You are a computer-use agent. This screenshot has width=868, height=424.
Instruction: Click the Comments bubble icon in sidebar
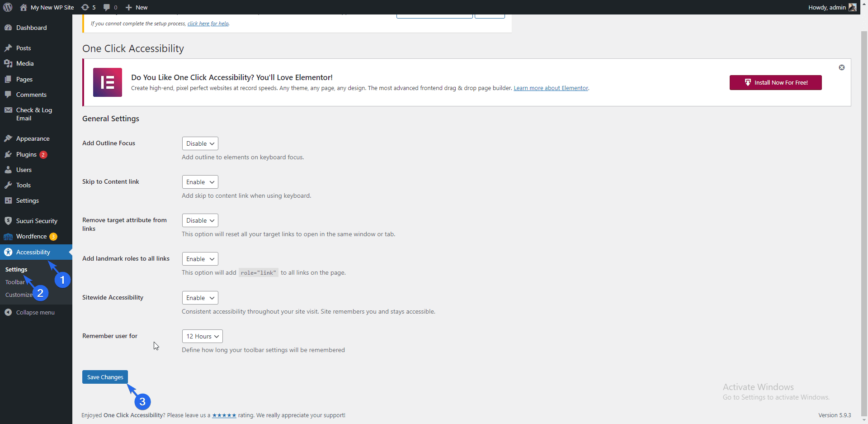(x=8, y=95)
